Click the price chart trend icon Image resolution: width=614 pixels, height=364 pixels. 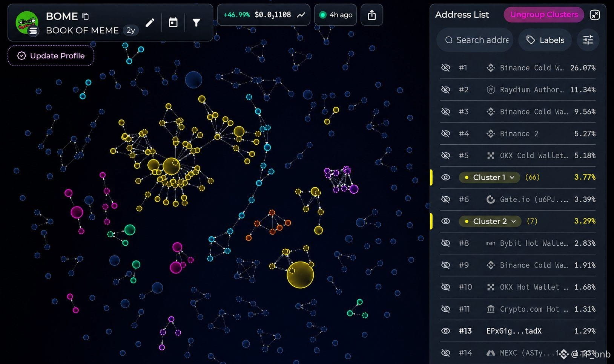click(x=301, y=15)
